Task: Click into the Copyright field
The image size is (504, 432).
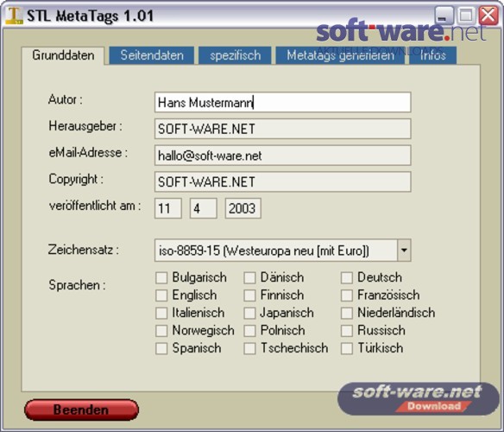Action: click(x=282, y=182)
